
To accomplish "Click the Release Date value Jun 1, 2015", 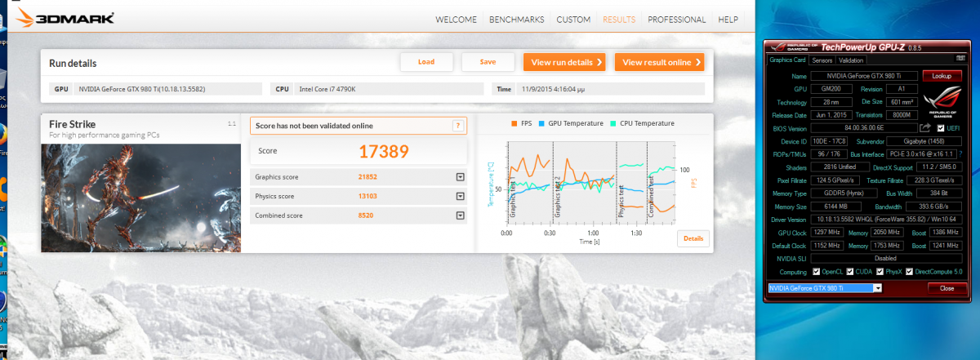I will coord(831,115).
